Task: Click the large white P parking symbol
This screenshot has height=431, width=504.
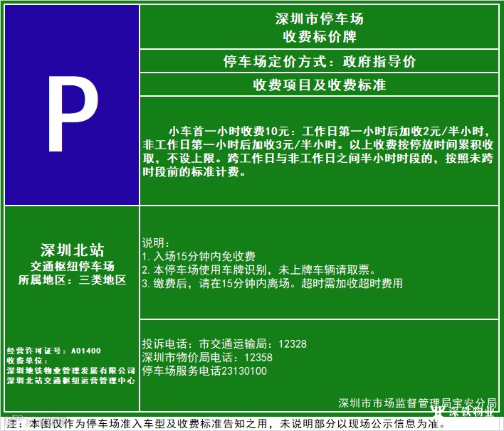Action: [x=73, y=114]
